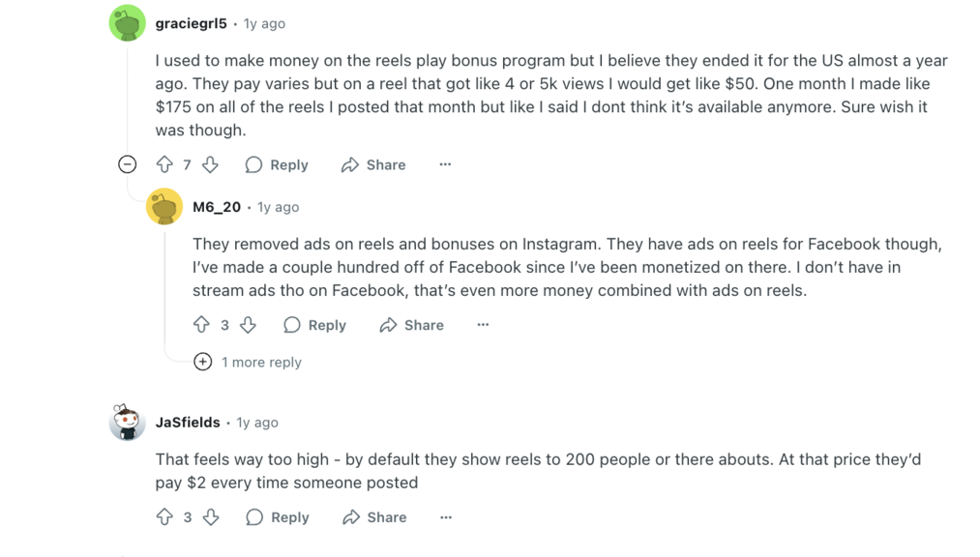Collapse graciegrl5's comment thread
Image resolution: width=980 pixels, height=557 pixels.
pyautogui.click(x=127, y=164)
